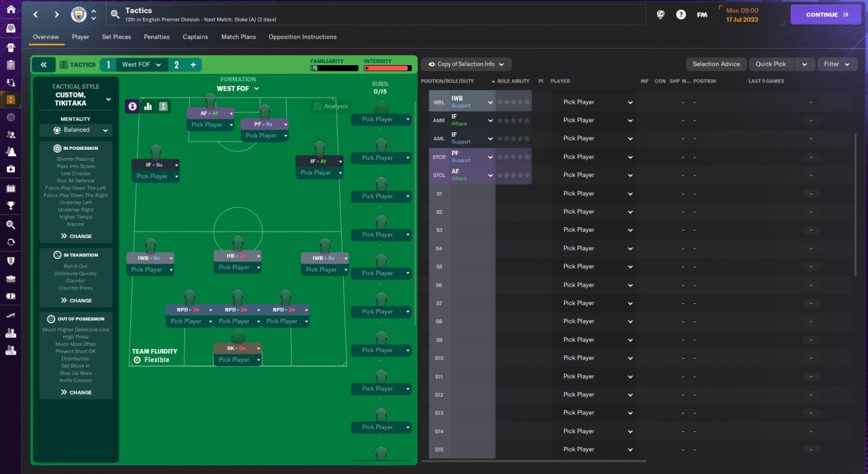This screenshot has width=868, height=474.
Task: Switch to the Player tab
Action: point(81,37)
